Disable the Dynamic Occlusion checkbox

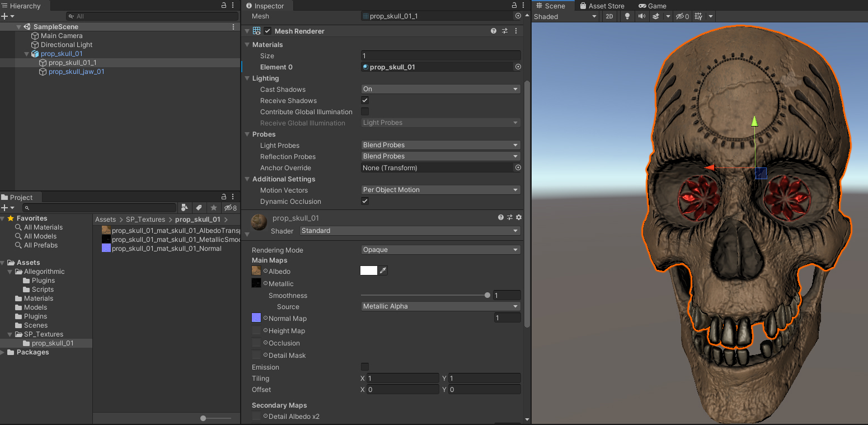(x=365, y=202)
